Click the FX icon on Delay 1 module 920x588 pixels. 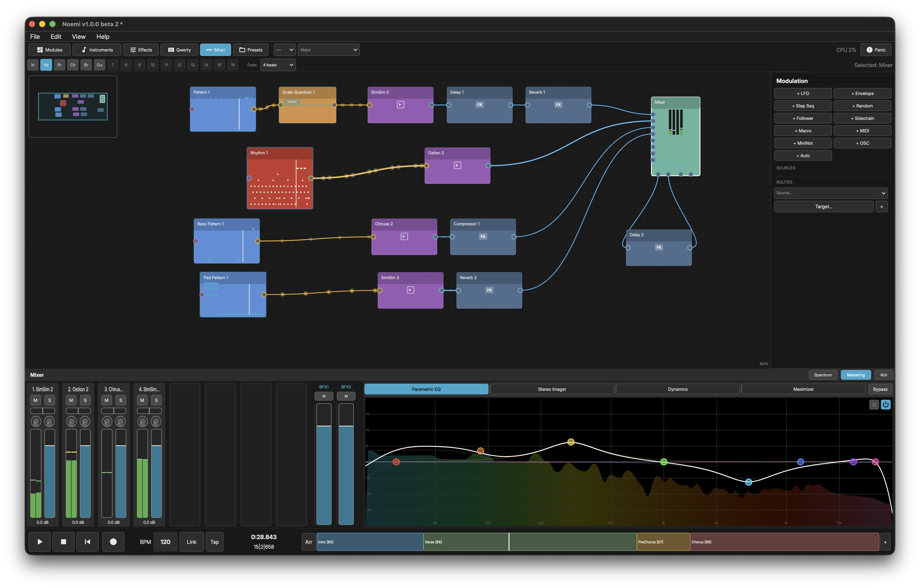coord(480,105)
